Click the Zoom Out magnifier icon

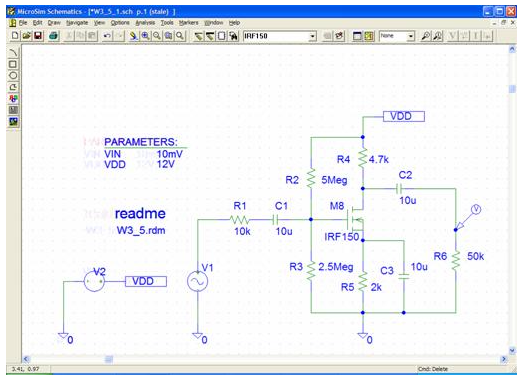click(x=157, y=36)
